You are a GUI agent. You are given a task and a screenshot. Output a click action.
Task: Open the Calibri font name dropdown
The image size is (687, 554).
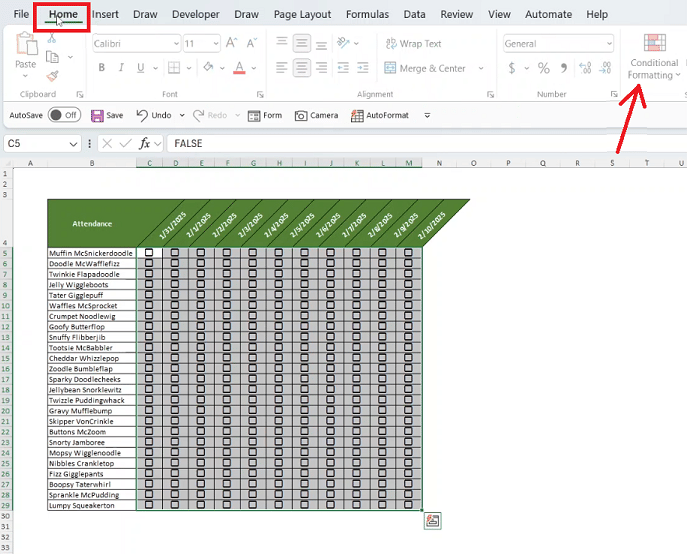tap(176, 43)
